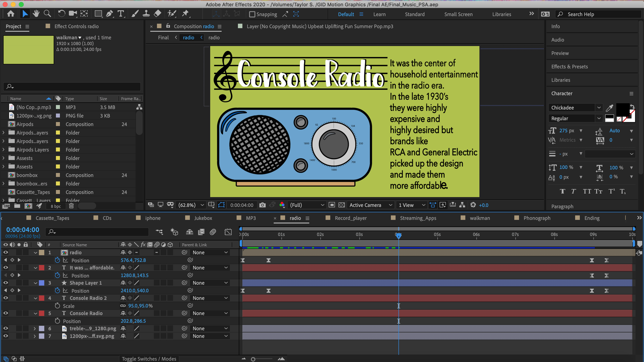The height and width of the screenshot is (362, 644).
Task: Open the Graph Editor
Action: click(x=228, y=232)
